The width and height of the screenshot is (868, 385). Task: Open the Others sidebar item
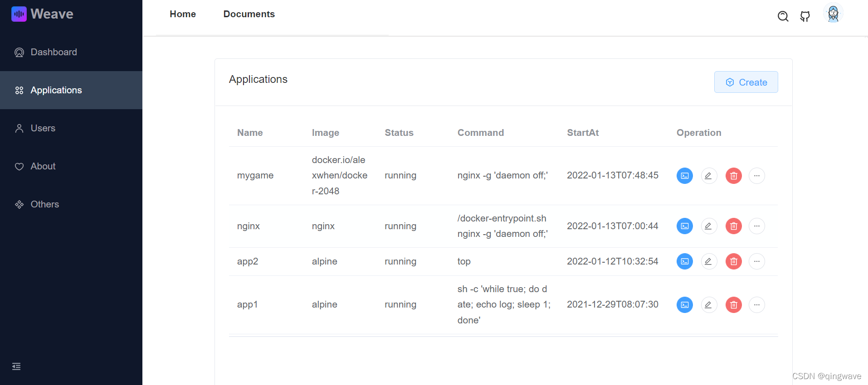coord(71,204)
